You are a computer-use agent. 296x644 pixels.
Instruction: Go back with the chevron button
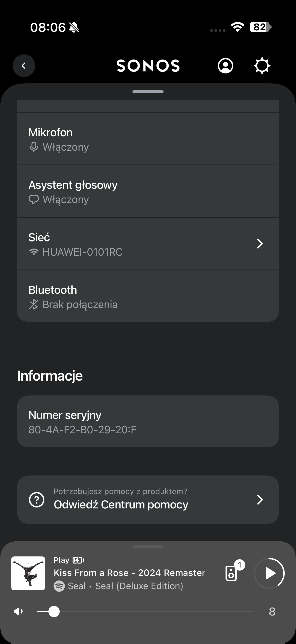[24, 66]
